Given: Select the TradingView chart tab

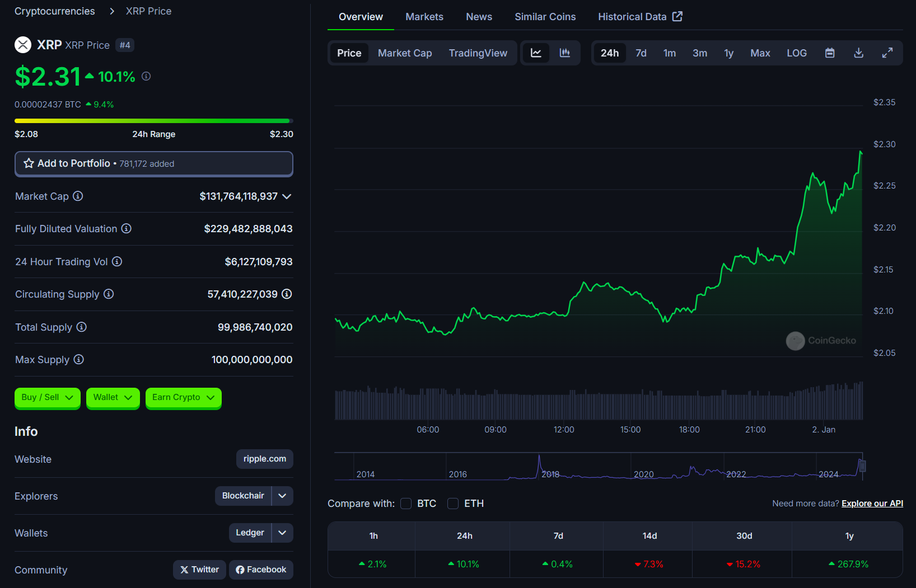Looking at the screenshot, I should [x=478, y=53].
